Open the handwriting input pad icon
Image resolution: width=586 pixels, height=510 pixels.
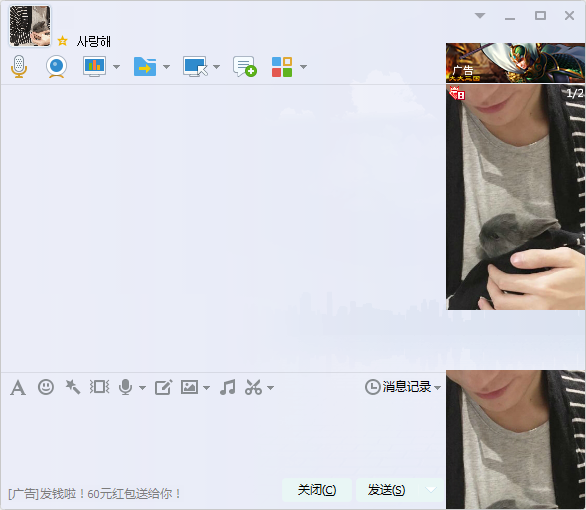click(164, 387)
